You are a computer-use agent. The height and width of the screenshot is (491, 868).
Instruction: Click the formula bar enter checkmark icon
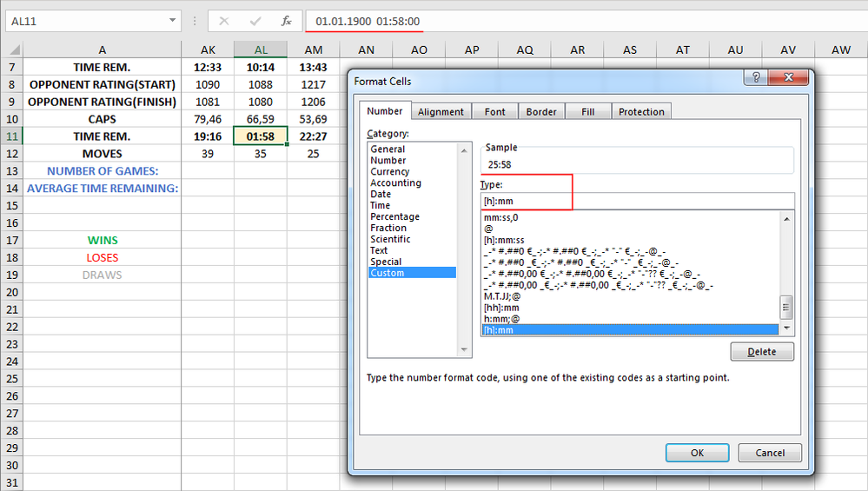pyautogui.click(x=255, y=21)
